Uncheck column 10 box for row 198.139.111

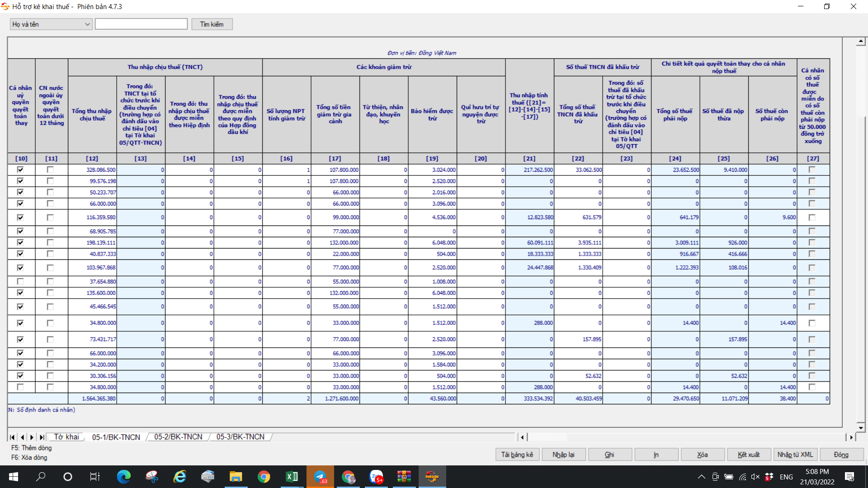point(20,242)
